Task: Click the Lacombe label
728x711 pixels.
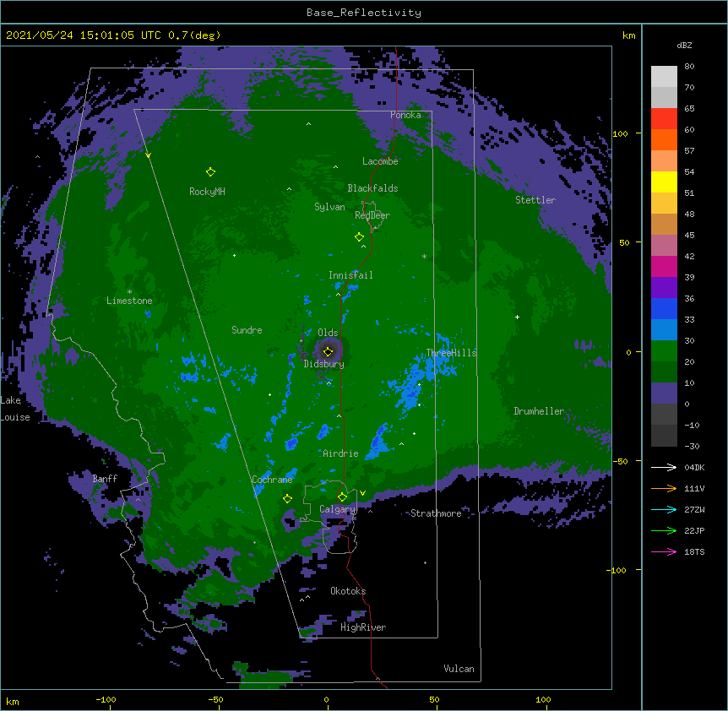Action: [x=380, y=161]
